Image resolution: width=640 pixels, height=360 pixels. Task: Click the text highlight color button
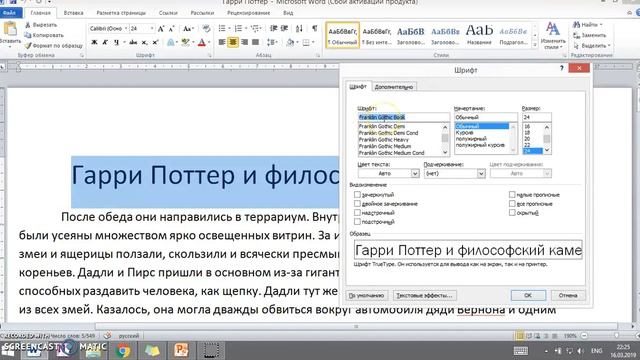coord(185,42)
